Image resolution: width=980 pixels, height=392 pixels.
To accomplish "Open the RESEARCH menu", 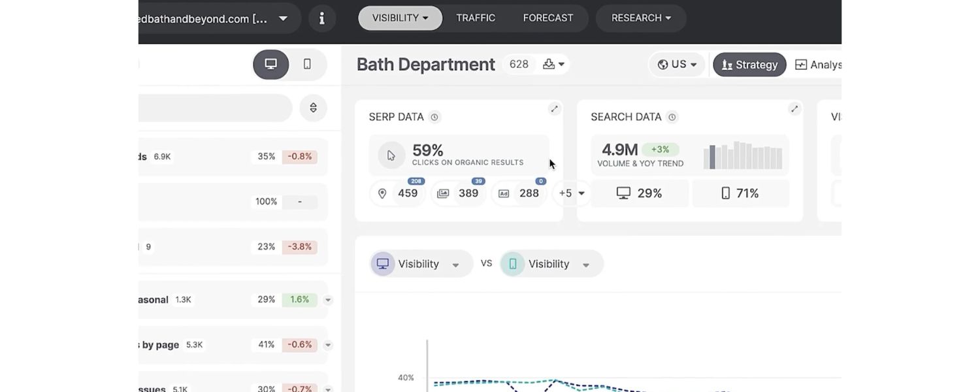I will point(640,18).
